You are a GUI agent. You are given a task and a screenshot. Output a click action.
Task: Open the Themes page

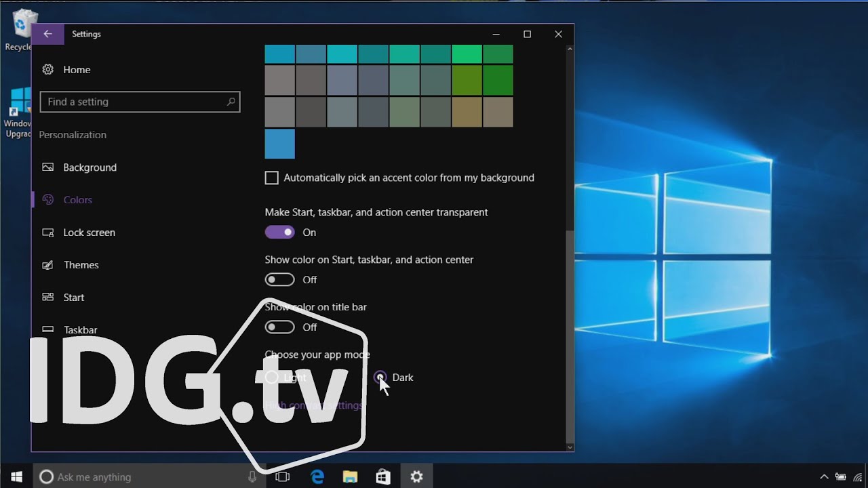81,265
